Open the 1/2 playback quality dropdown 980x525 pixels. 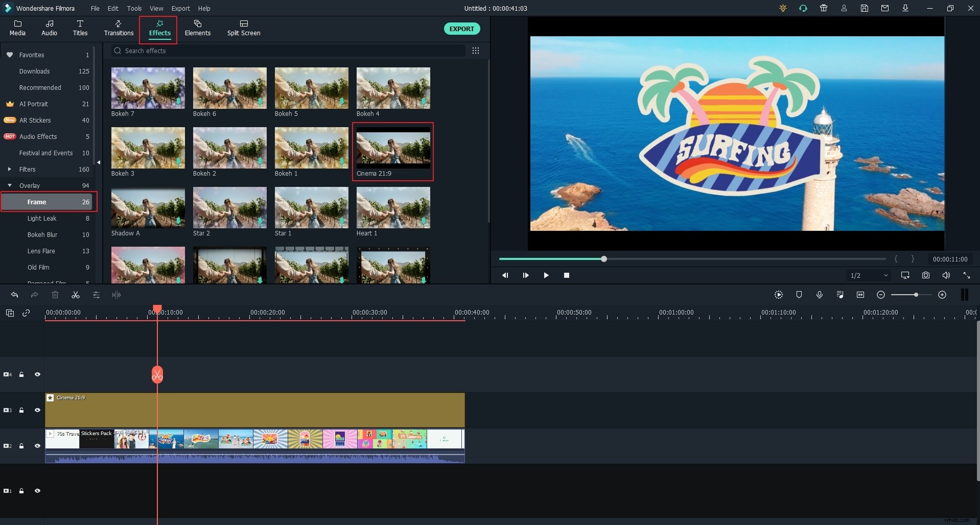point(868,275)
